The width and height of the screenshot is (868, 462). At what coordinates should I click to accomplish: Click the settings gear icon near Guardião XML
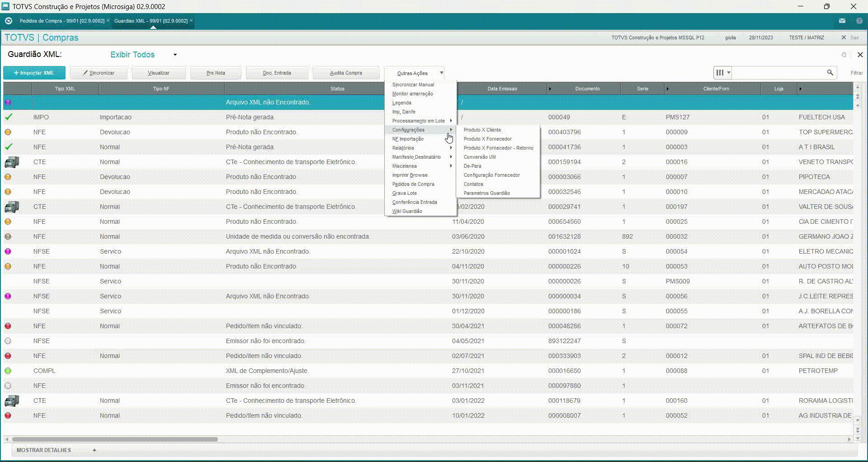844,55
